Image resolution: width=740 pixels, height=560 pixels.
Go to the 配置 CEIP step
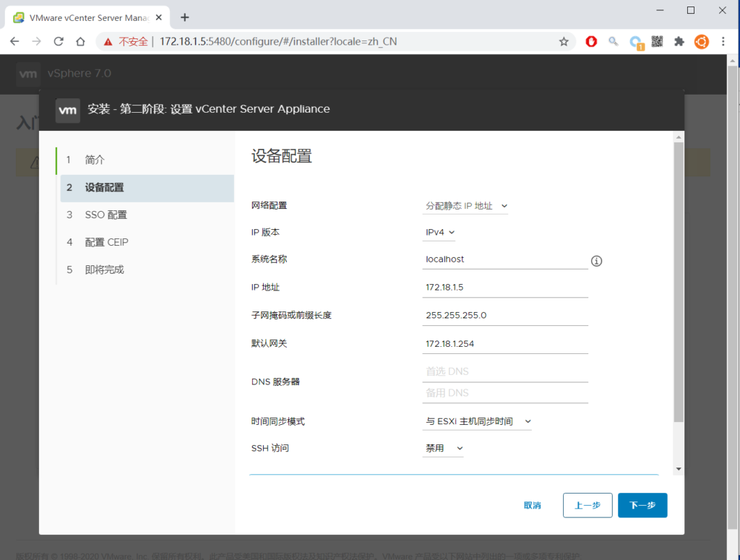(106, 242)
